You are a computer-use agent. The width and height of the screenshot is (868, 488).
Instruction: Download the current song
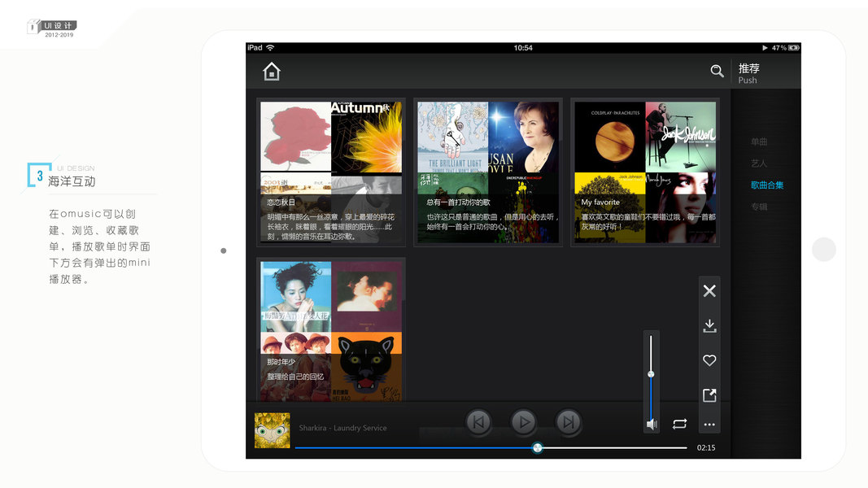tap(709, 326)
